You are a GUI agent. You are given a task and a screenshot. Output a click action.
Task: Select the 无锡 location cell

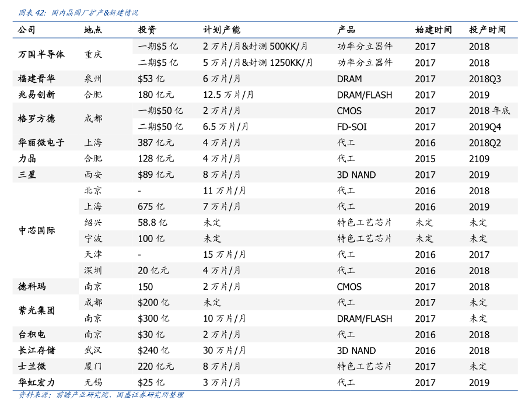(x=93, y=383)
